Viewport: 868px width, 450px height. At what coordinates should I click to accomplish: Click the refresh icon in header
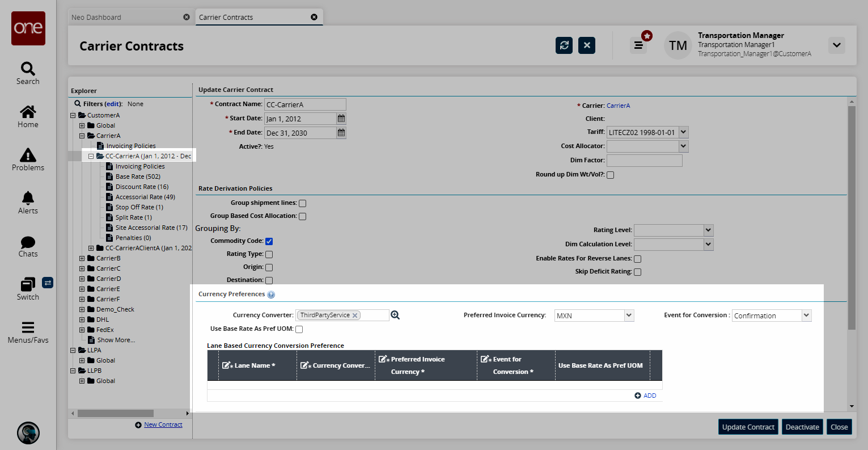[x=564, y=45]
